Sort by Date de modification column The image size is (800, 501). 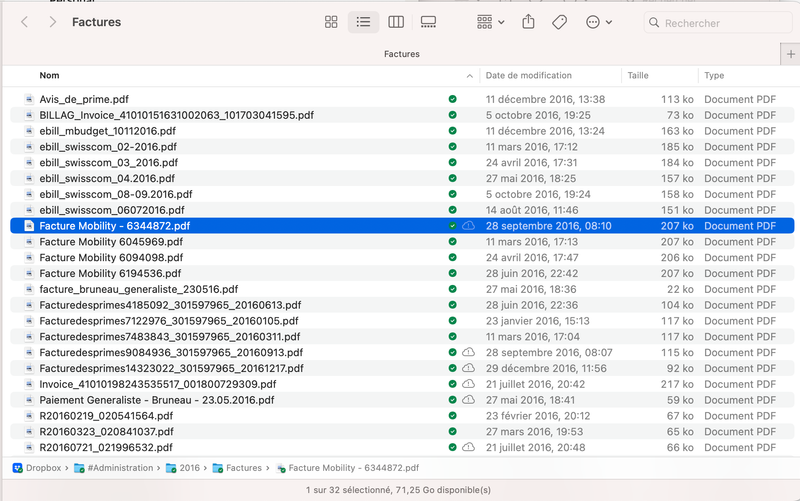(x=529, y=76)
